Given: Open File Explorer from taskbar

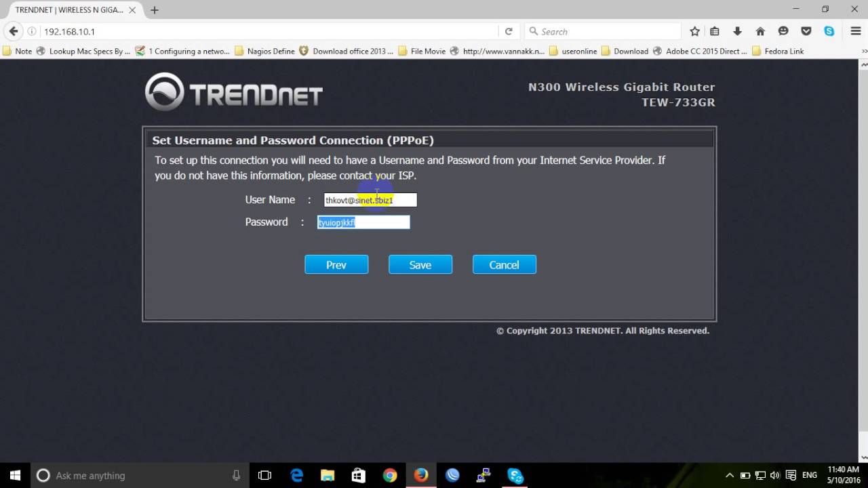Looking at the screenshot, I should point(328,475).
